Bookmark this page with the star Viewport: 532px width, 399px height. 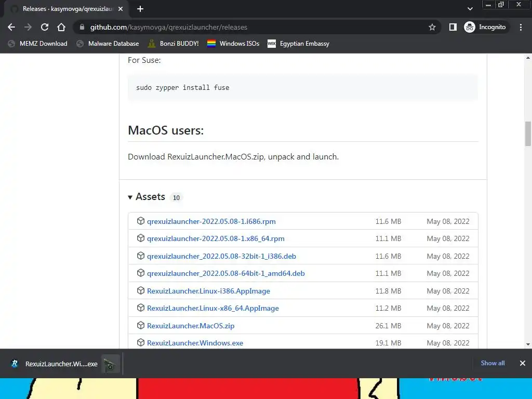point(432,27)
